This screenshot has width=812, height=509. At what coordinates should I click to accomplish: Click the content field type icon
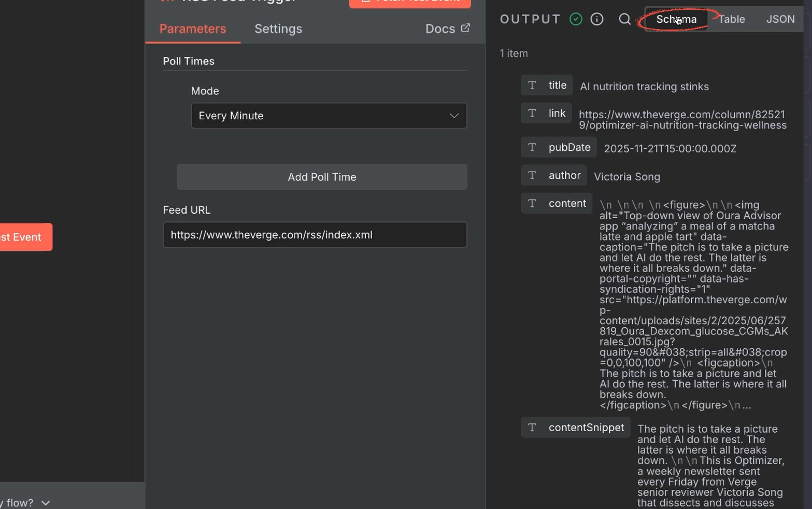[533, 203]
